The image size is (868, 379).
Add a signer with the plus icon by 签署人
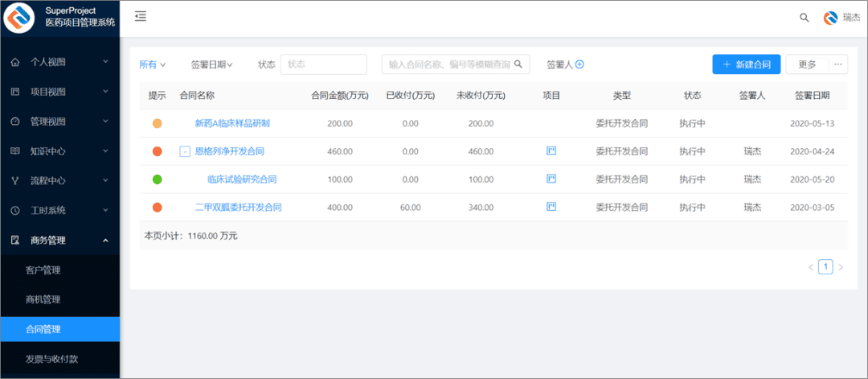tap(579, 64)
